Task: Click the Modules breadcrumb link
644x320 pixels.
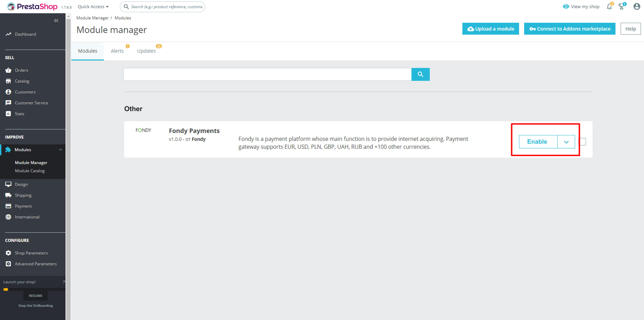Action: (x=123, y=18)
